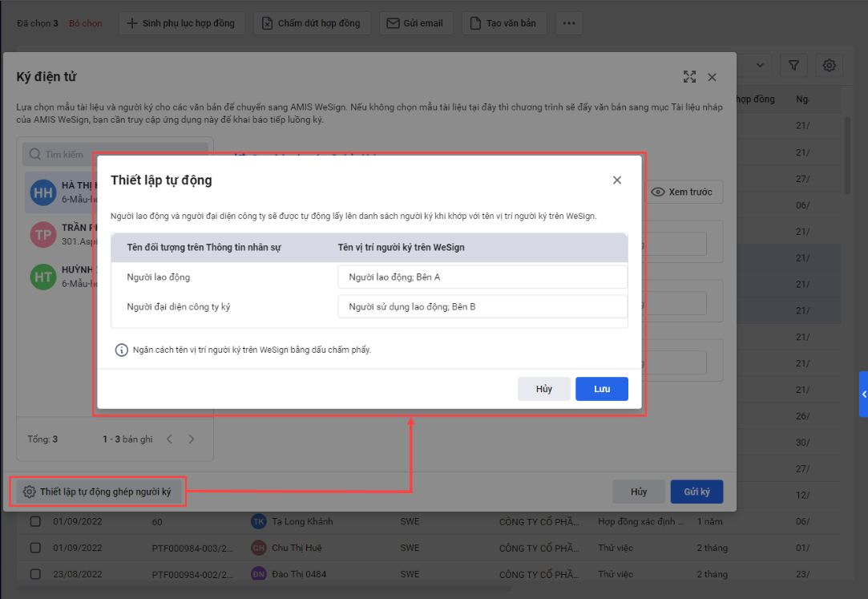Click Gửi email toolbar button
The height and width of the screenshot is (599, 868).
click(416, 23)
